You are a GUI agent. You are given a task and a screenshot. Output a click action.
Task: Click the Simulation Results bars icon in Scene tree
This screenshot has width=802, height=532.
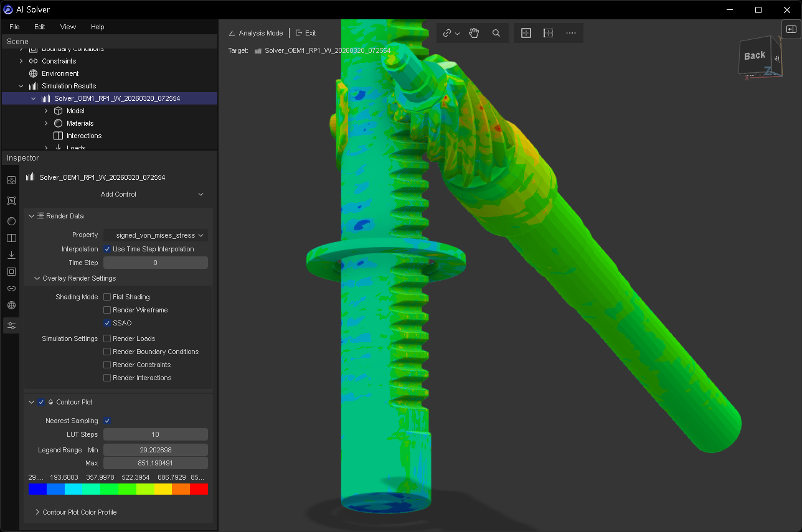click(x=34, y=86)
